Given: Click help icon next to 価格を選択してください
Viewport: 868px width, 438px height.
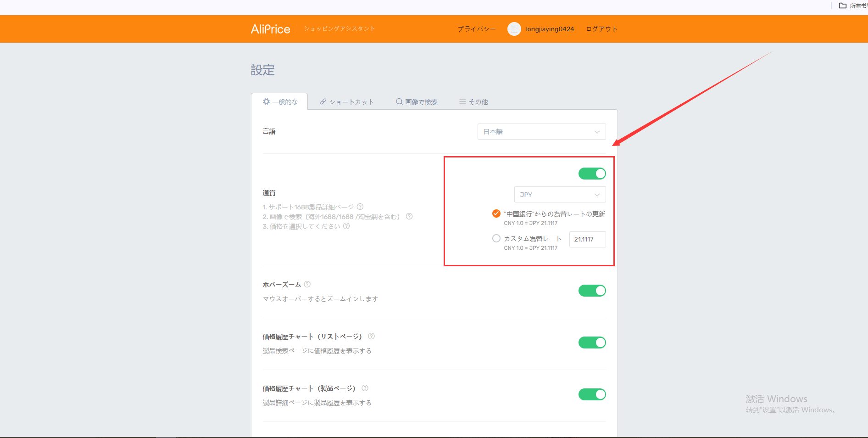Looking at the screenshot, I should [346, 226].
